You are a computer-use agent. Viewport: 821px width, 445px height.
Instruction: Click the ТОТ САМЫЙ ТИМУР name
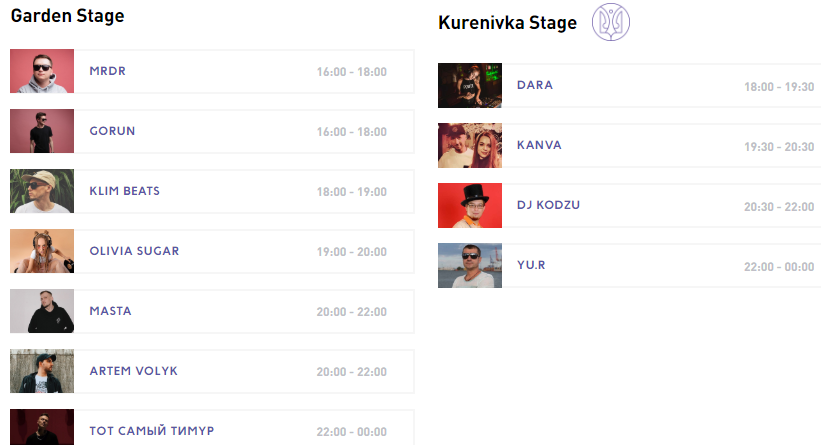tap(151, 431)
